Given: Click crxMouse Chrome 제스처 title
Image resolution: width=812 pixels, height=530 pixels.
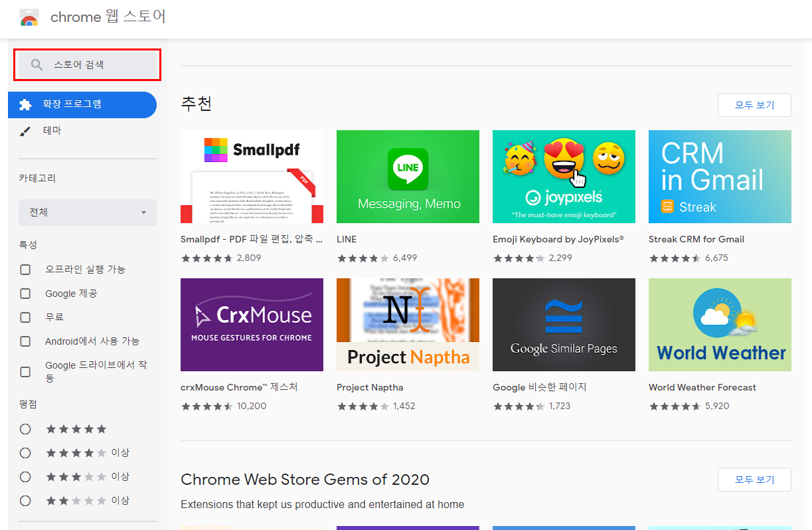Looking at the screenshot, I should coord(239,387).
